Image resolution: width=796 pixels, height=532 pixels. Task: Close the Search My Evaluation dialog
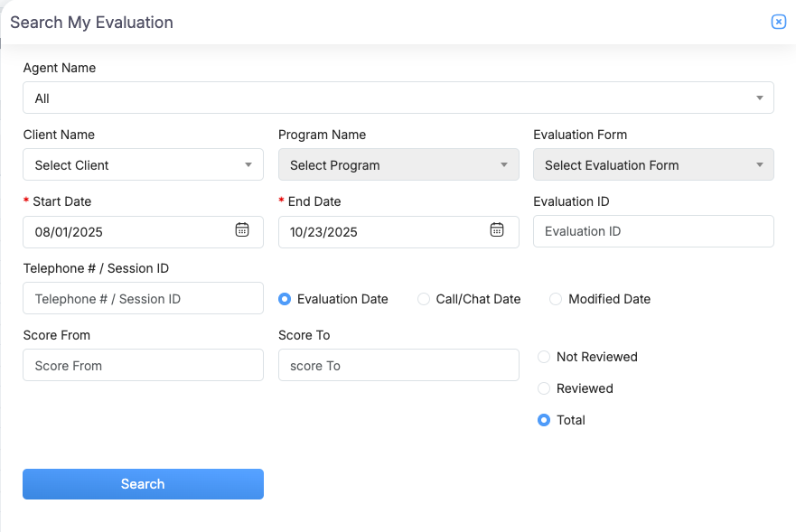[x=778, y=23]
